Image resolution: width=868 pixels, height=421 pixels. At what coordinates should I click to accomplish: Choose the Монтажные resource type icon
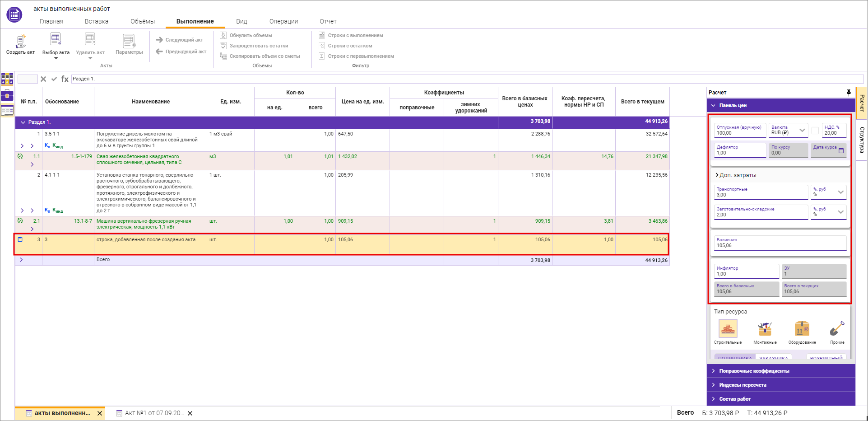pos(765,329)
